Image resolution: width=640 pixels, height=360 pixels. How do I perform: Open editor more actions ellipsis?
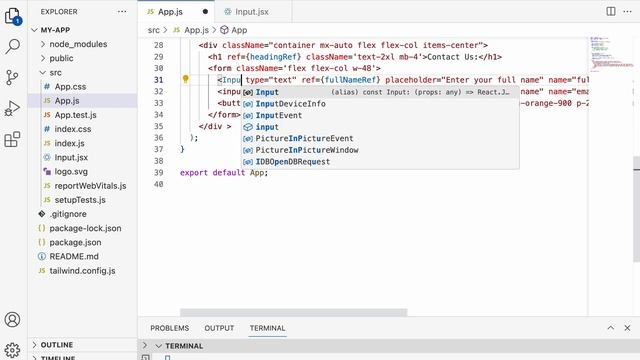tap(627, 11)
